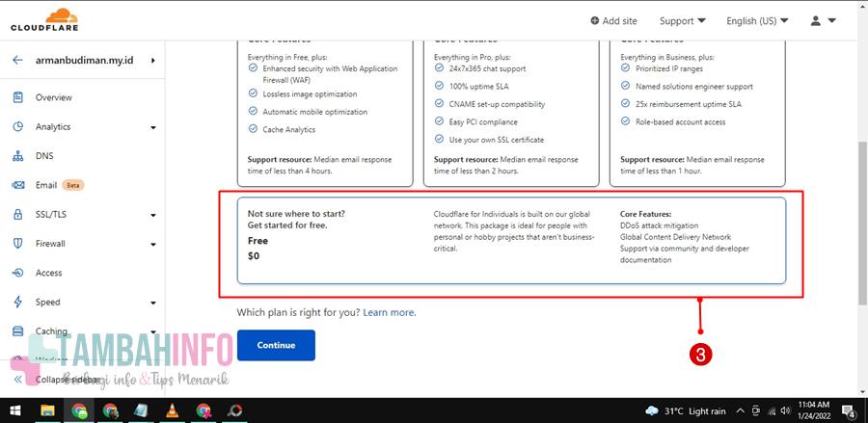Image resolution: width=868 pixels, height=423 pixels.
Task: Click 'Lossless image optimization' feature text
Action: coord(310,94)
